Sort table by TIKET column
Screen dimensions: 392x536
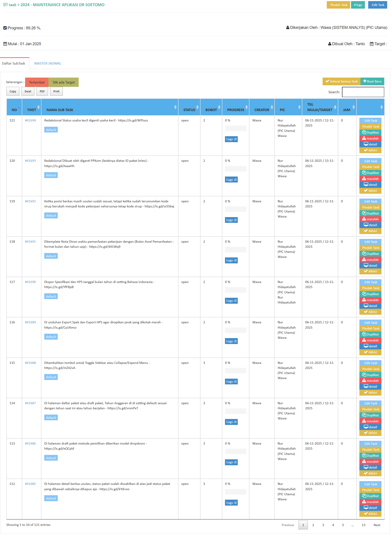click(32, 107)
